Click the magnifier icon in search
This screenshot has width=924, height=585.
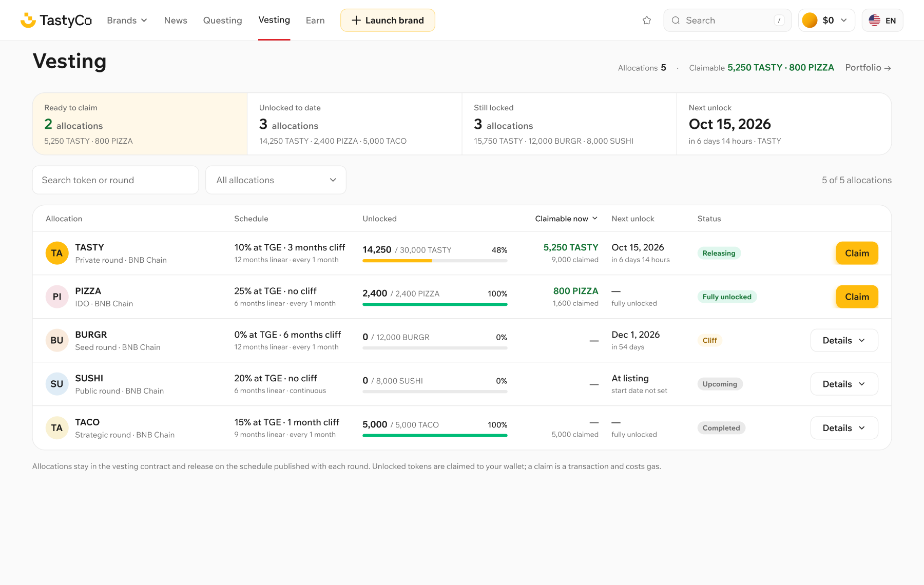click(676, 21)
